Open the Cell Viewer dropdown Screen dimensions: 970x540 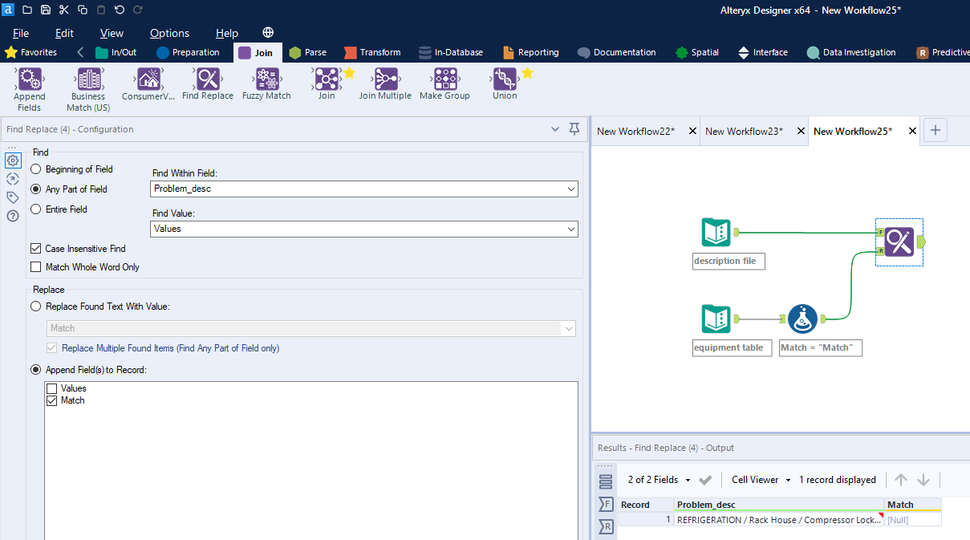point(761,480)
